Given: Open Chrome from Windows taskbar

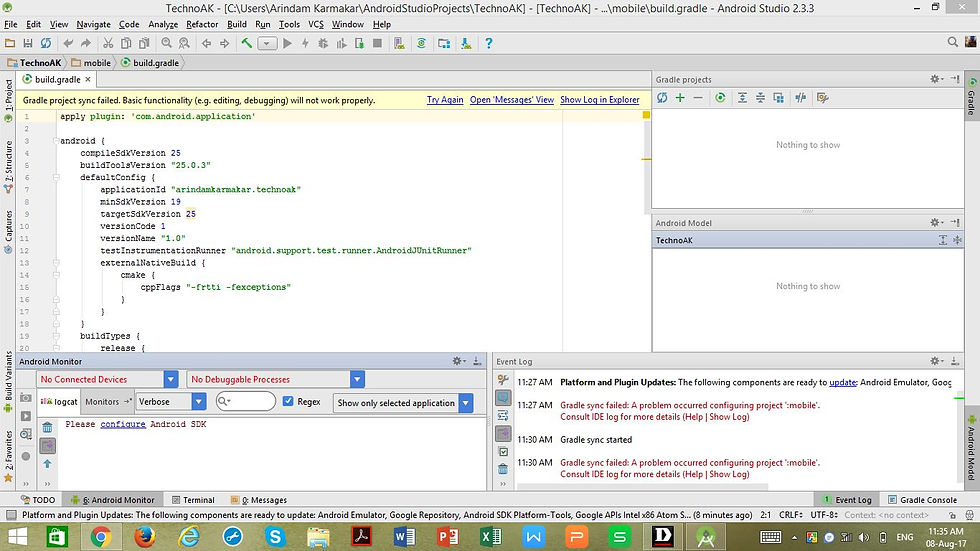Looking at the screenshot, I should click(x=101, y=537).
